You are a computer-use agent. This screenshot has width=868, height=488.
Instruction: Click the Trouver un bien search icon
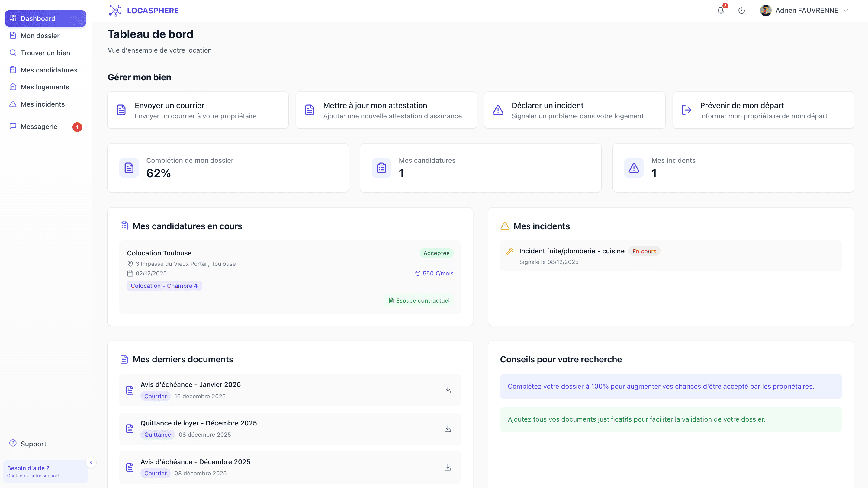tap(13, 53)
